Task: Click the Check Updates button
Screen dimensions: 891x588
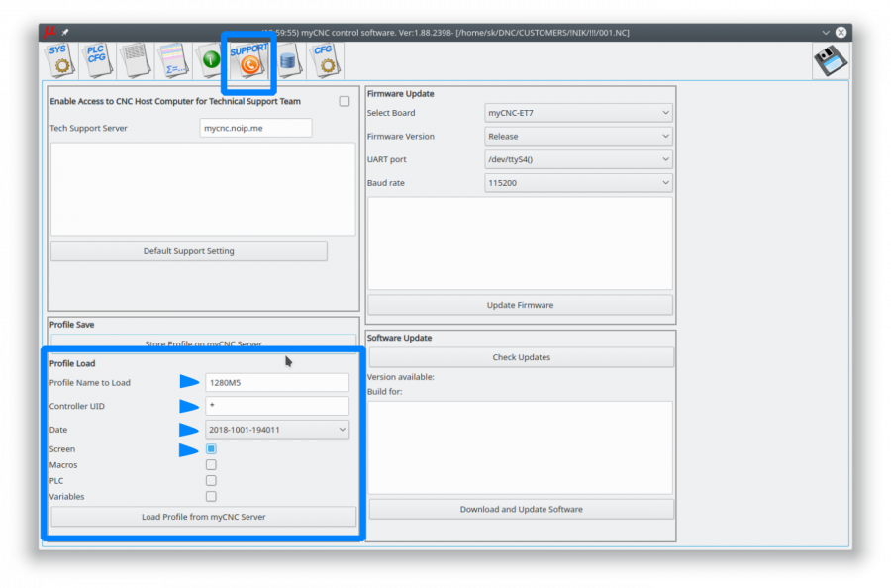Action: pyautogui.click(x=521, y=357)
